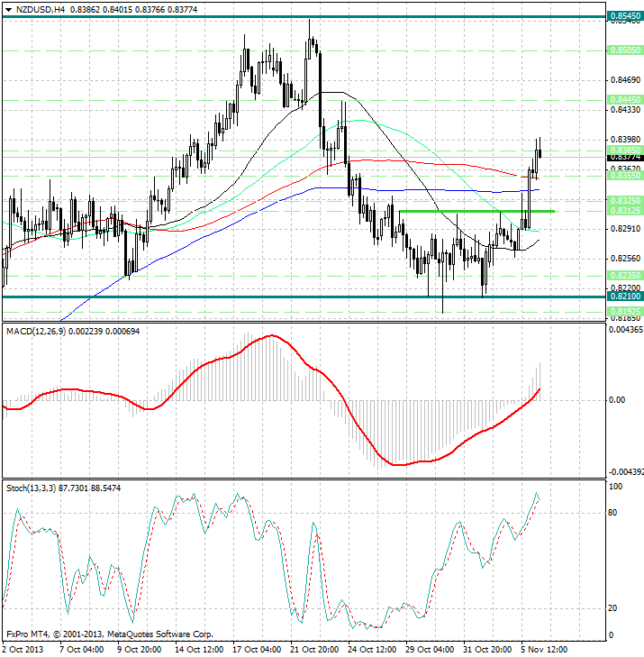Click the 0.82100 support price label

624,297
